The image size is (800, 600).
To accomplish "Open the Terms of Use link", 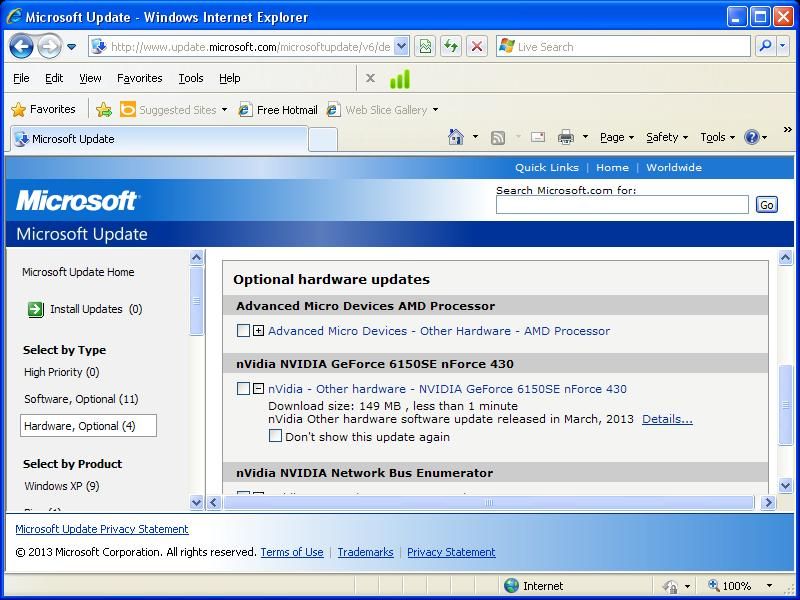I will [292, 552].
